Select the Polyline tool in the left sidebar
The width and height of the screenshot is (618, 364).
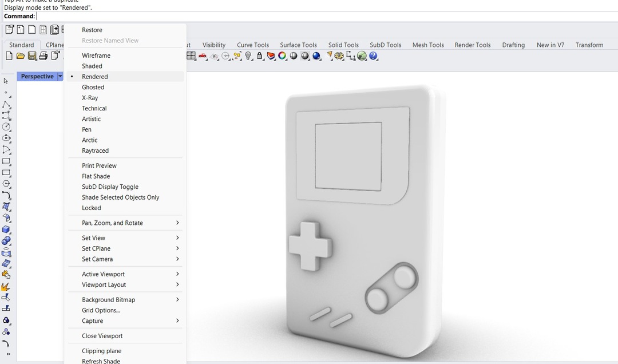(x=6, y=105)
